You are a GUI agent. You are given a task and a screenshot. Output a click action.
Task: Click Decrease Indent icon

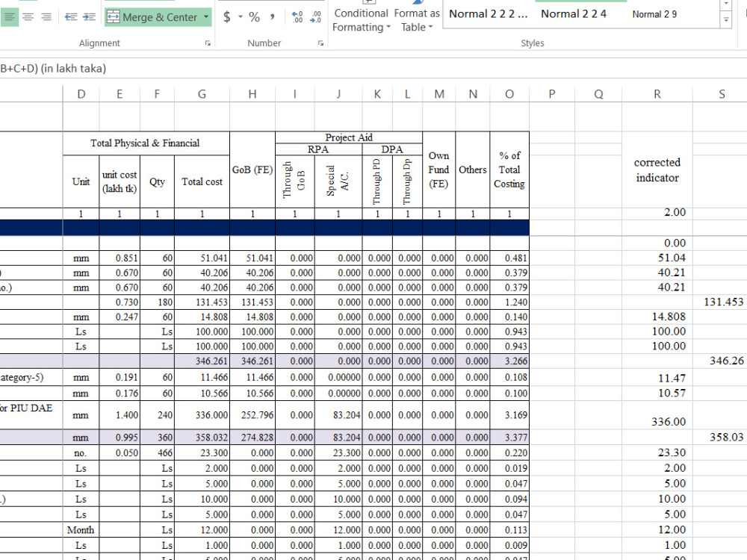71,17
